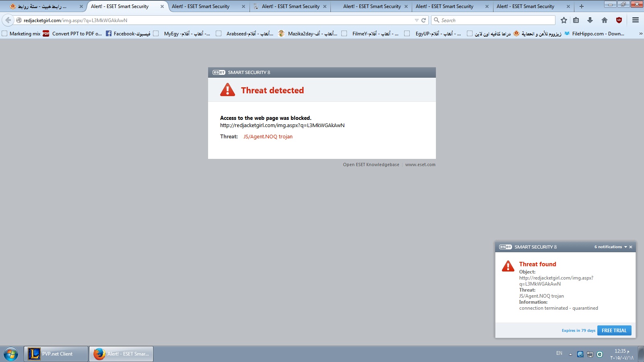This screenshot has width=644, height=362.
Task: Click the ESET logo in the notification header
Action: (506, 247)
